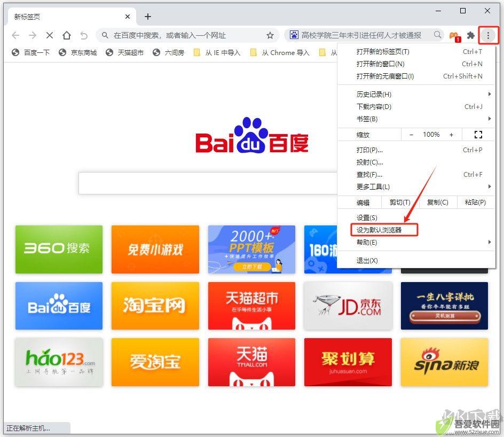Open the 聚划算 tile

coord(348,362)
